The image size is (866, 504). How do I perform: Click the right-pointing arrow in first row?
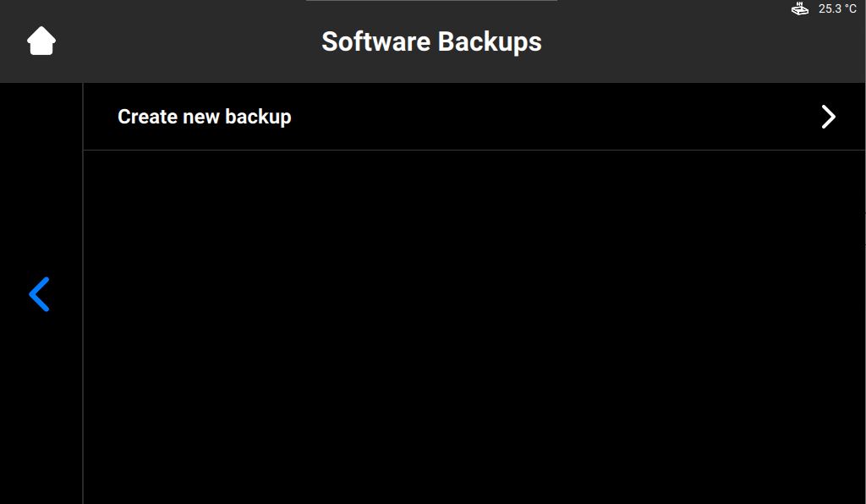[828, 117]
